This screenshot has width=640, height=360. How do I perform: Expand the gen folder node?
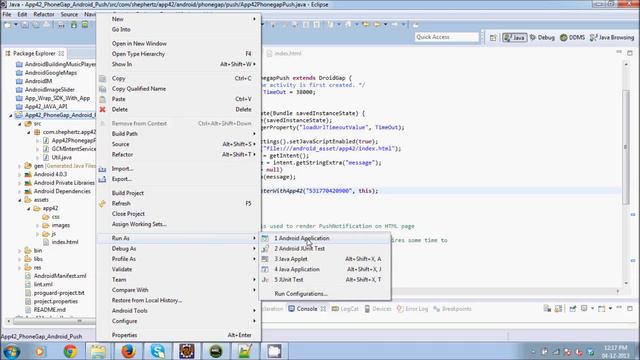pos(20,166)
